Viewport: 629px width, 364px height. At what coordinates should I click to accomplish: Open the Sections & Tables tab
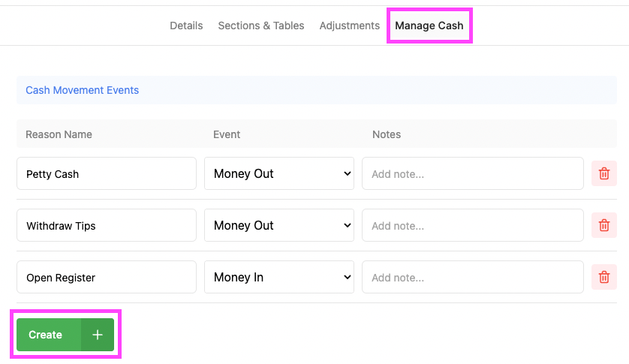[261, 26]
